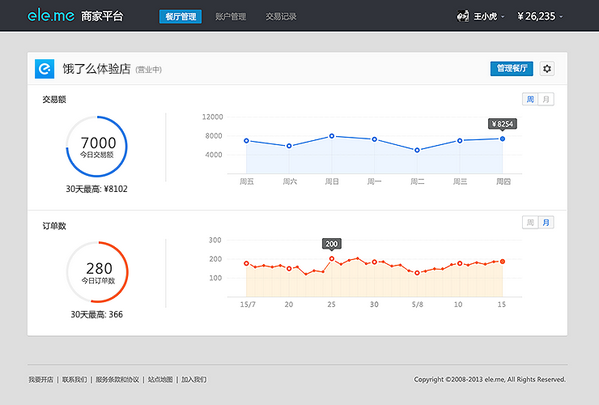Click the ele.me logo
Screen dimensions: 599x405
(x=51, y=16)
